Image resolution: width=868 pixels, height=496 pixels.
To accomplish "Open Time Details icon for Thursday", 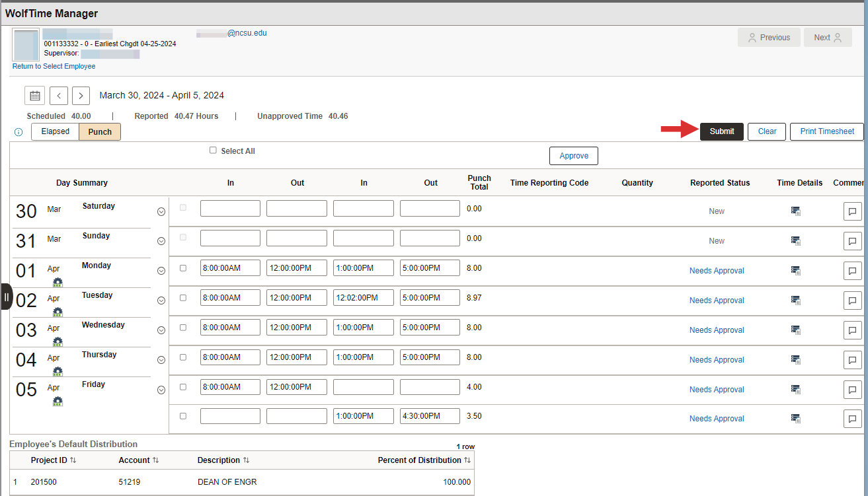I will click(x=796, y=360).
